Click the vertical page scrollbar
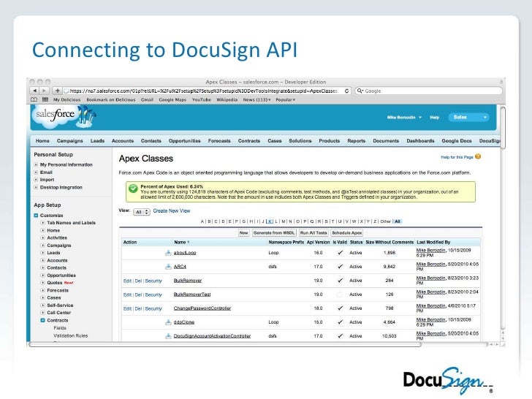The width and height of the screenshot is (532, 399). (503, 128)
